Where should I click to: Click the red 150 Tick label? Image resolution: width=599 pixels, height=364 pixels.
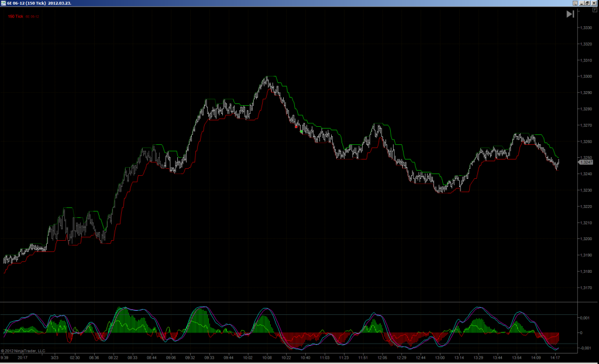[x=16, y=16]
